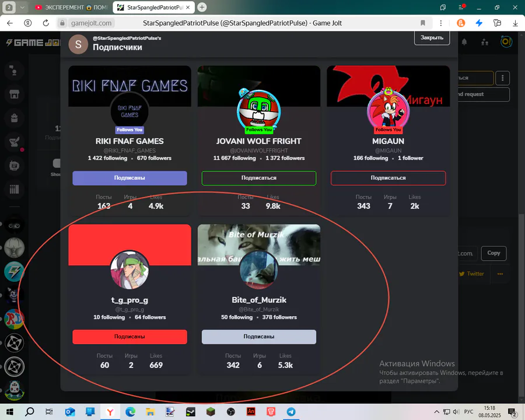This screenshot has width=525, height=420.
Task: Open the taskbar clock showing 15:18
Action: pyautogui.click(x=489, y=412)
